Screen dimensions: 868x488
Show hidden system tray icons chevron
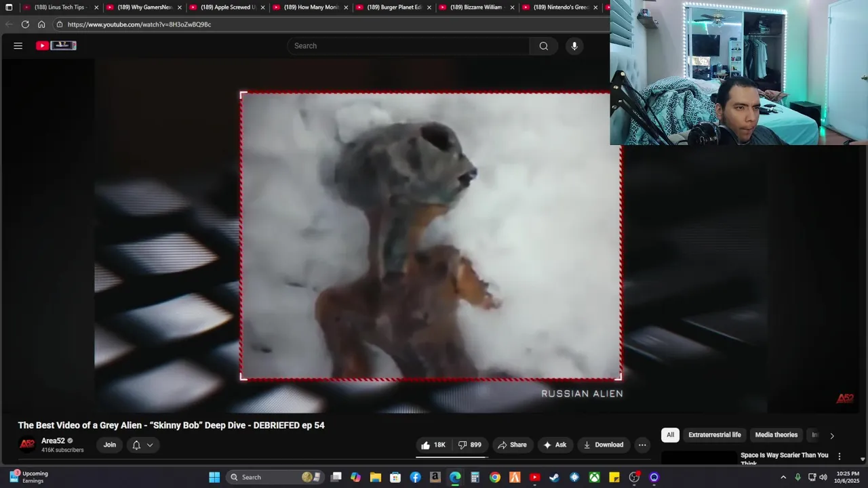pos(783,477)
